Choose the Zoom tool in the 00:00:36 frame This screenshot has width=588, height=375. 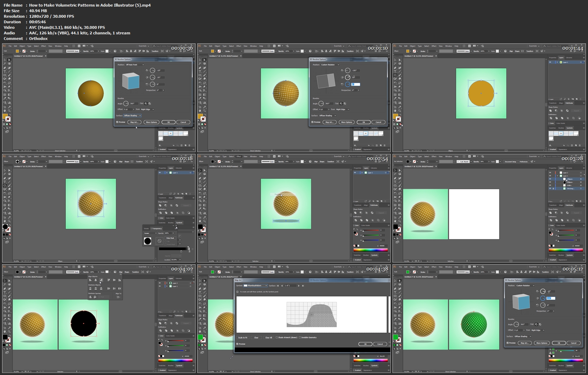pos(9,110)
